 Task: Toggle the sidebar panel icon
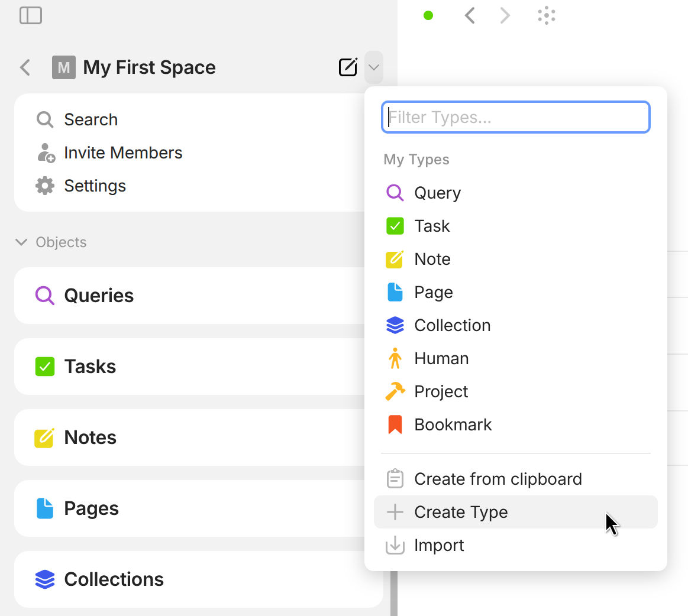(31, 15)
